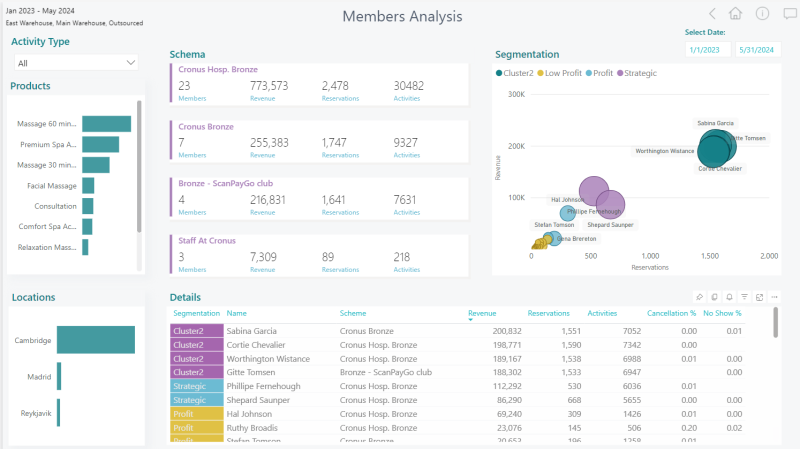Expand the Activity Type dropdown
Screen dimensions: 800x449
(76, 63)
